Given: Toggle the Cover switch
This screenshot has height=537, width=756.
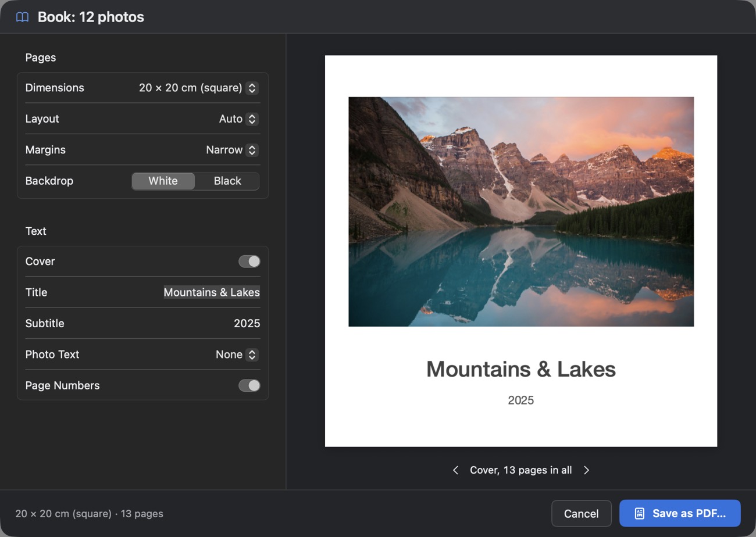Looking at the screenshot, I should [x=249, y=262].
